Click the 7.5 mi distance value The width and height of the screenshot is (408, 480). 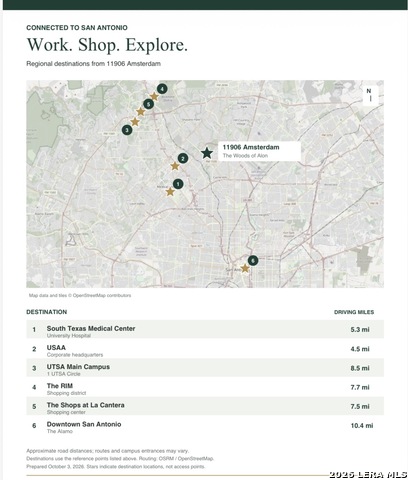[x=360, y=407]
